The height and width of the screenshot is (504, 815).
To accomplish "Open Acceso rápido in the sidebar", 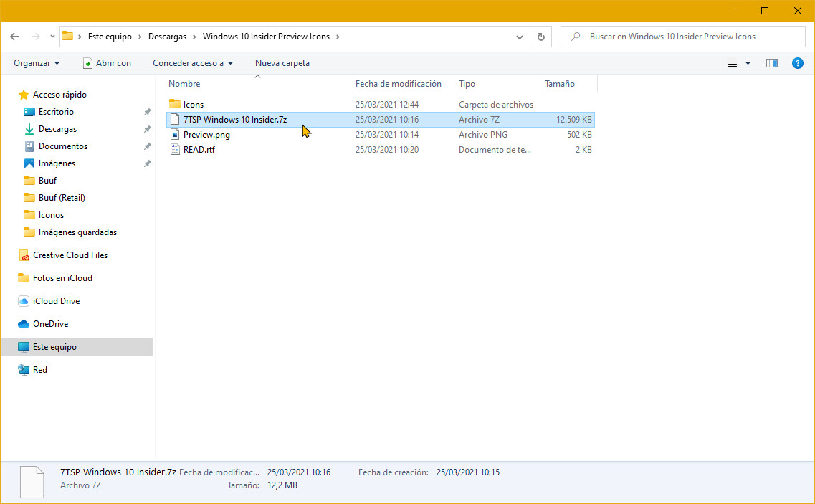I will pyautogui.click(x=59, y=95).
